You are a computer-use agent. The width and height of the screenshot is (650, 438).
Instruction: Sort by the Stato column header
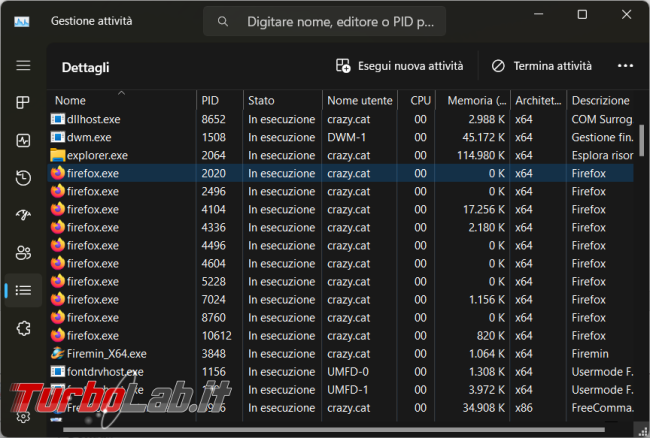pos(282,100)
